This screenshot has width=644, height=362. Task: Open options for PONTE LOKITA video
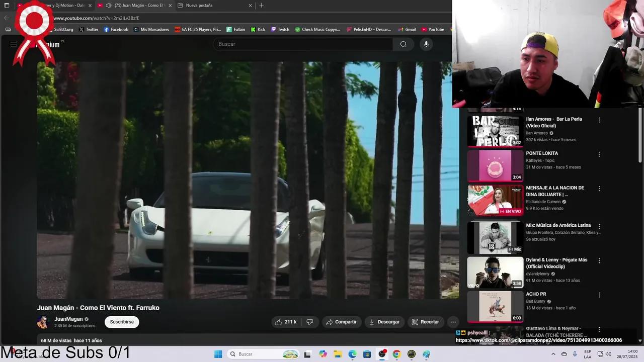pyautogui.click(x=599, y=154)
